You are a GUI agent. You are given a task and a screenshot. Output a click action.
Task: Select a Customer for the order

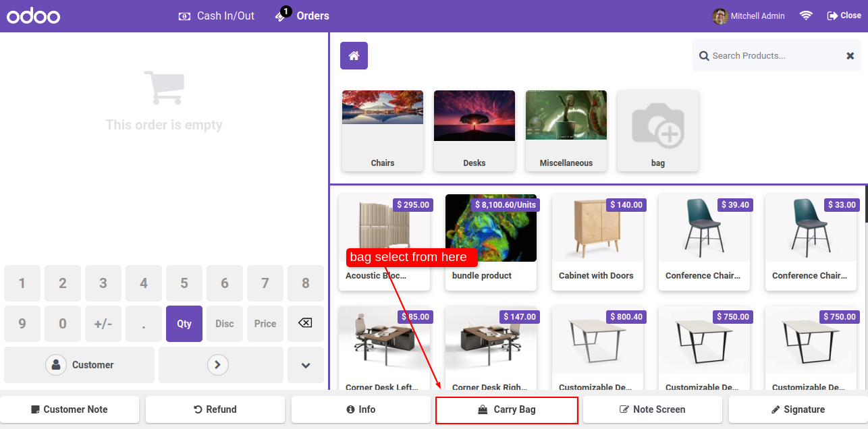tap(80, 365)
